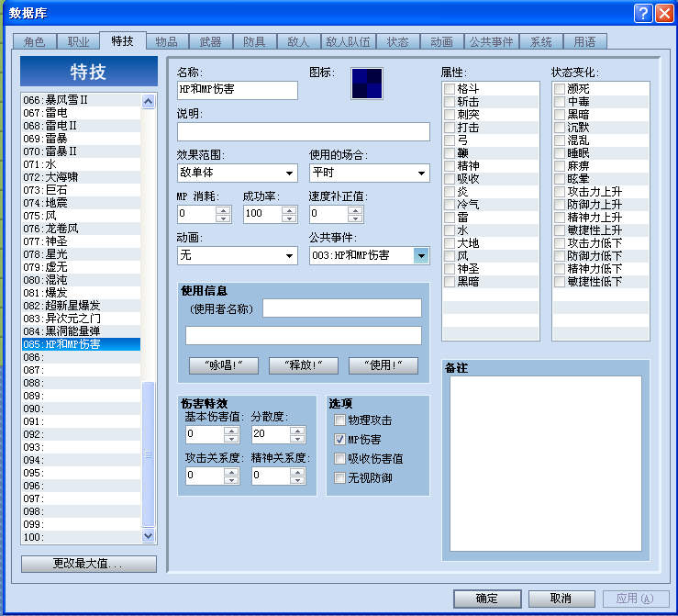Open the 效果范围 dropdown
Viewport: 678px width, 616px height.
[x=238, y=173]
